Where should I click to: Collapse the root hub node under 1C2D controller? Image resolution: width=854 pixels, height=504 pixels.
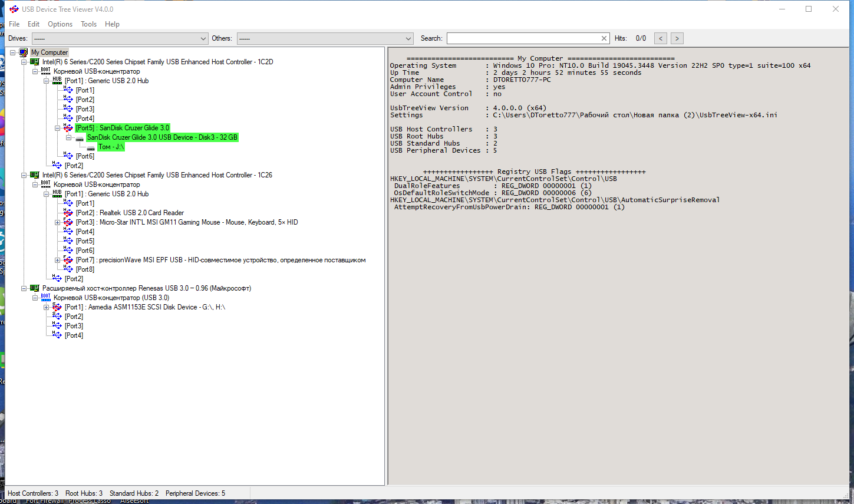(x=35, y=71)
